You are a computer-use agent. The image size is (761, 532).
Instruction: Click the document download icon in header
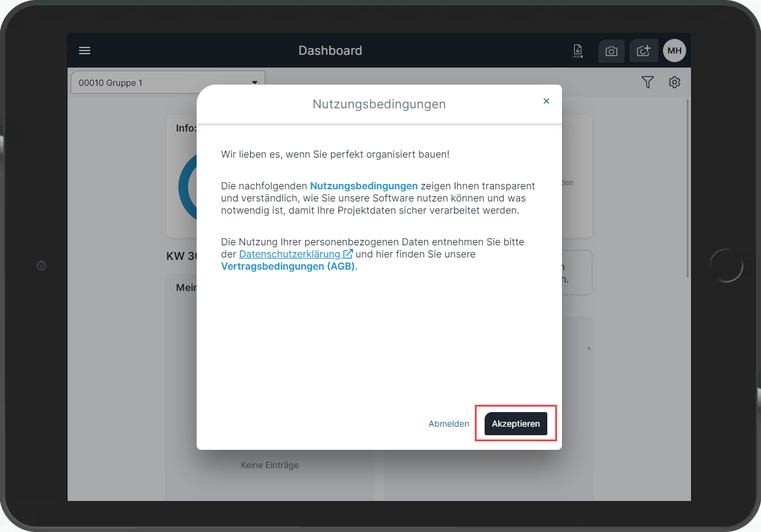tap(578, 51)
